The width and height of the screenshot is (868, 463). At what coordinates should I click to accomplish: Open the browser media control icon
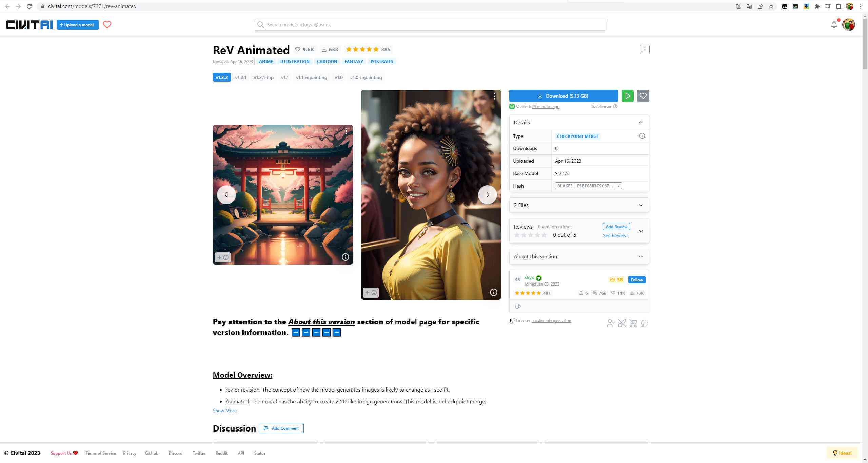[828, 6]
